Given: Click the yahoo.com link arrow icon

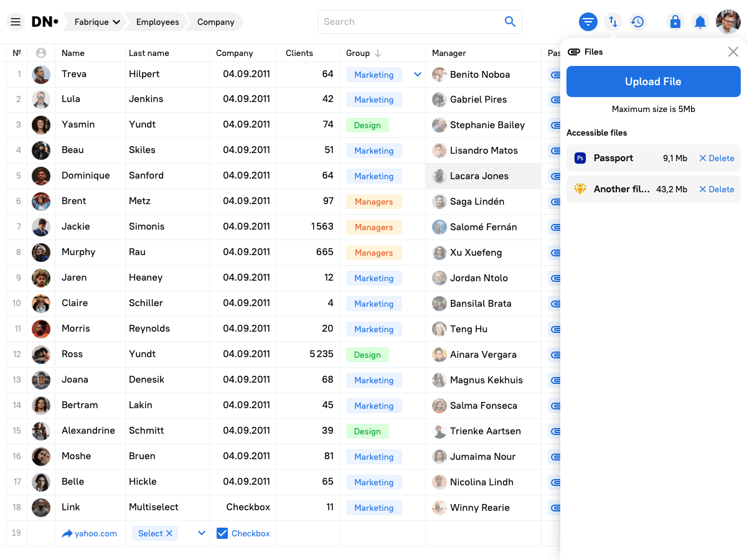Looking at the screenshot, I should pos(67,533).
